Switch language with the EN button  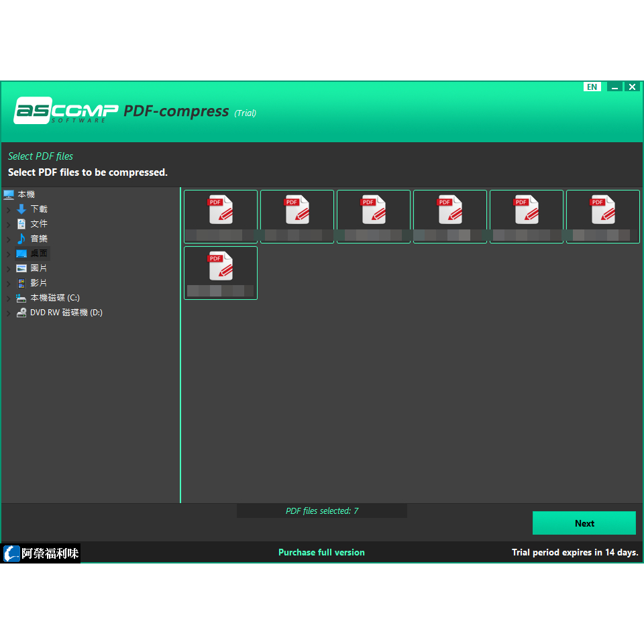click(x=592, y=87)
